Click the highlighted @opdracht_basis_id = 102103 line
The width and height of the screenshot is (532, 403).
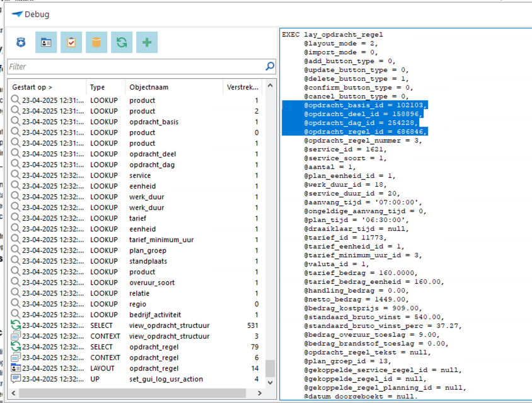365,105
